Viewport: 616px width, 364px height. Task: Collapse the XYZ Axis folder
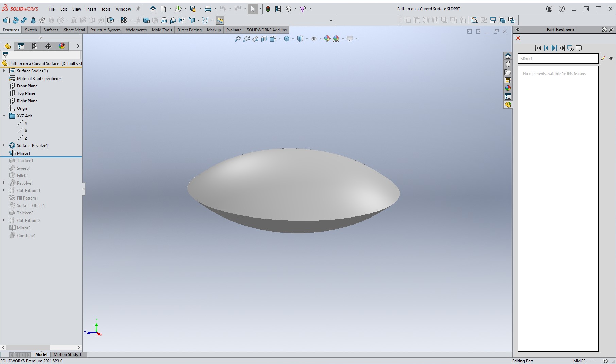pos(4,116)
